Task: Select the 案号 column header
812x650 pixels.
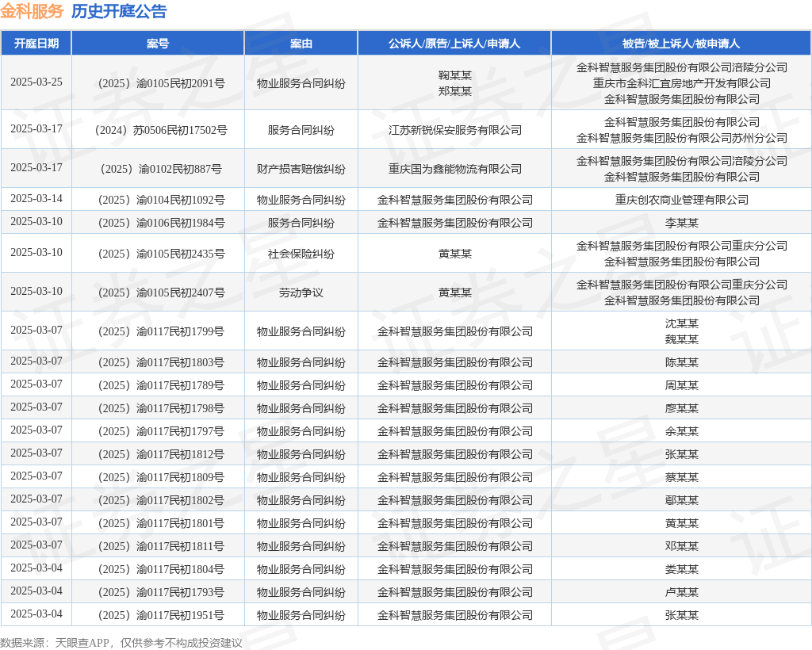Action: pyautogui.click(x=158, y=44)
